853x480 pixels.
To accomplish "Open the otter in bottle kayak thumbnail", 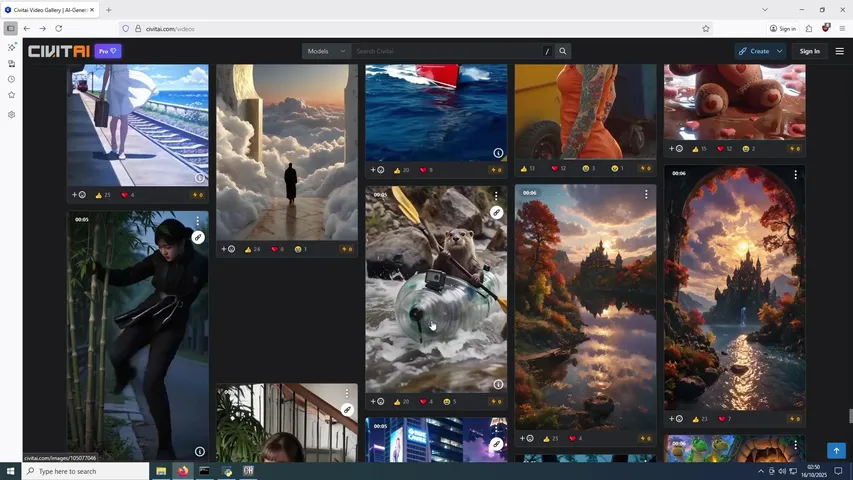I will pyautogui.click(x=436, y=289).
